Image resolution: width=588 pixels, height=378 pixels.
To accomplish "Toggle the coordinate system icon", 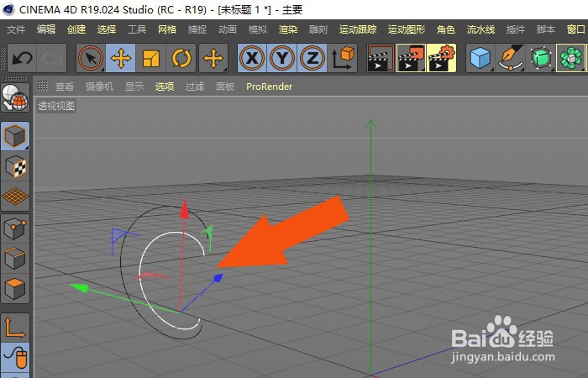I will tap(342, 58).
